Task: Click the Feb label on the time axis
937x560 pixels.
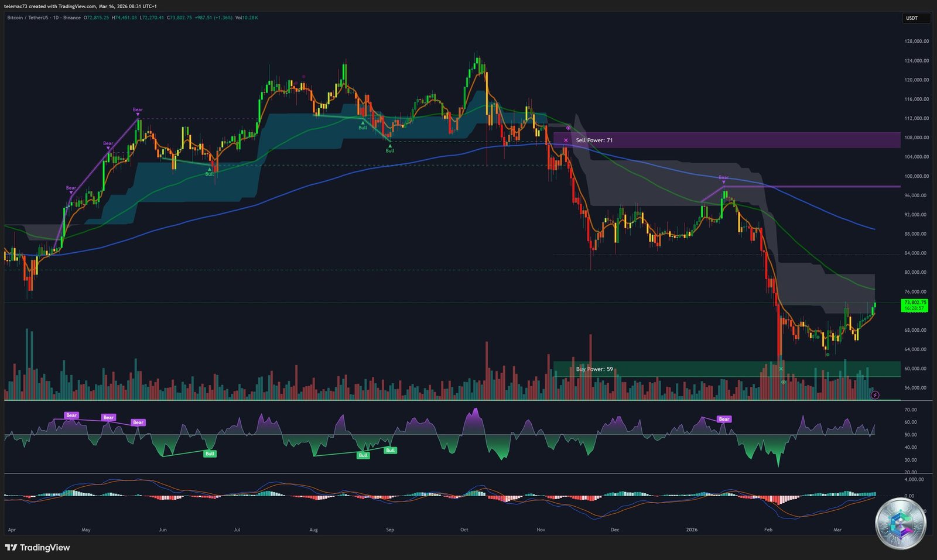Action: pos(768,529)
